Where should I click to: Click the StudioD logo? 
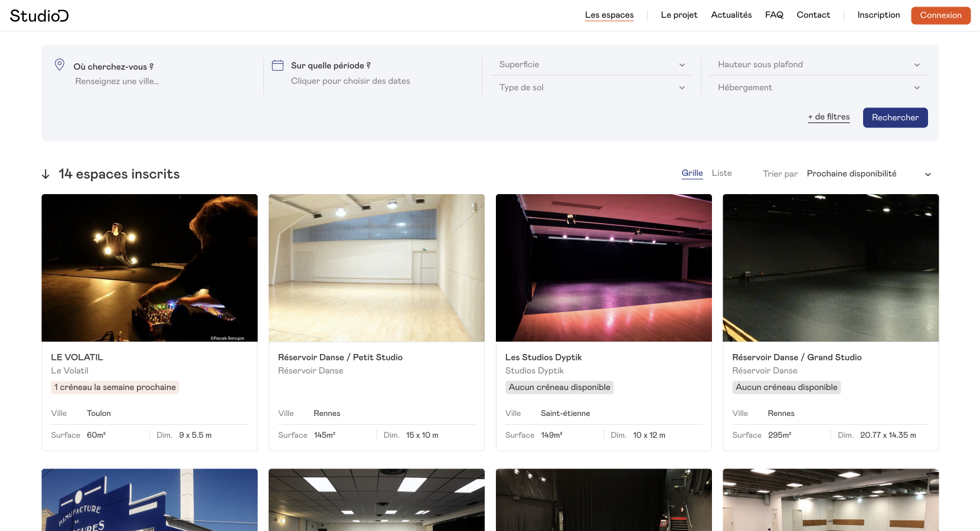pyautogui.click(x=39, y=16)
